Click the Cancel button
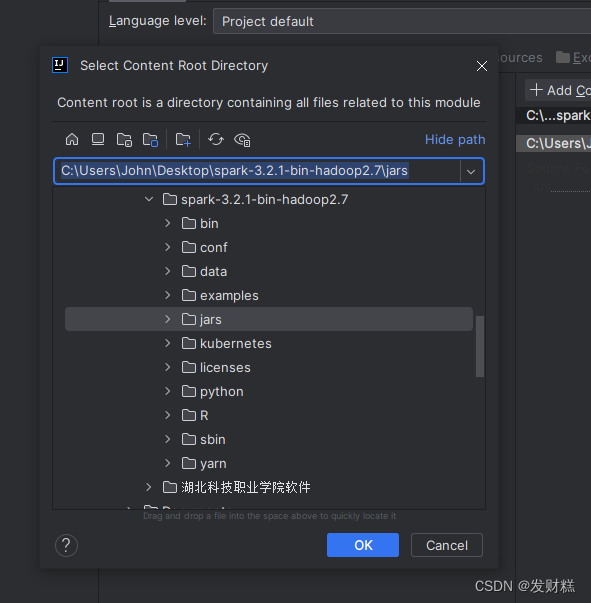 [446, 545]
